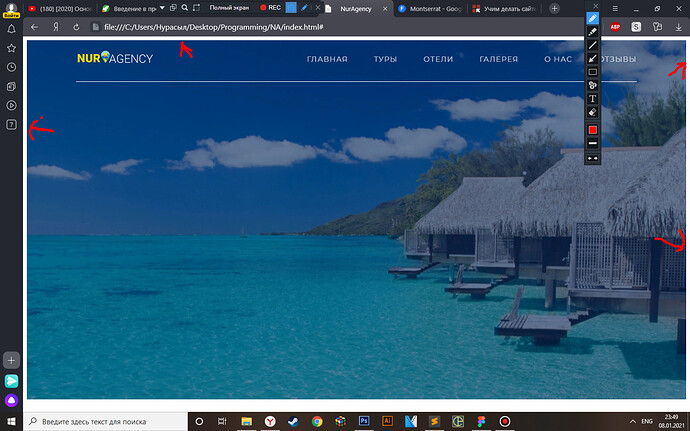Image resolution: width=690 pixels, height=431 pixels.
Task: Click the address bar with index.html URL
Action: [214, 27]
